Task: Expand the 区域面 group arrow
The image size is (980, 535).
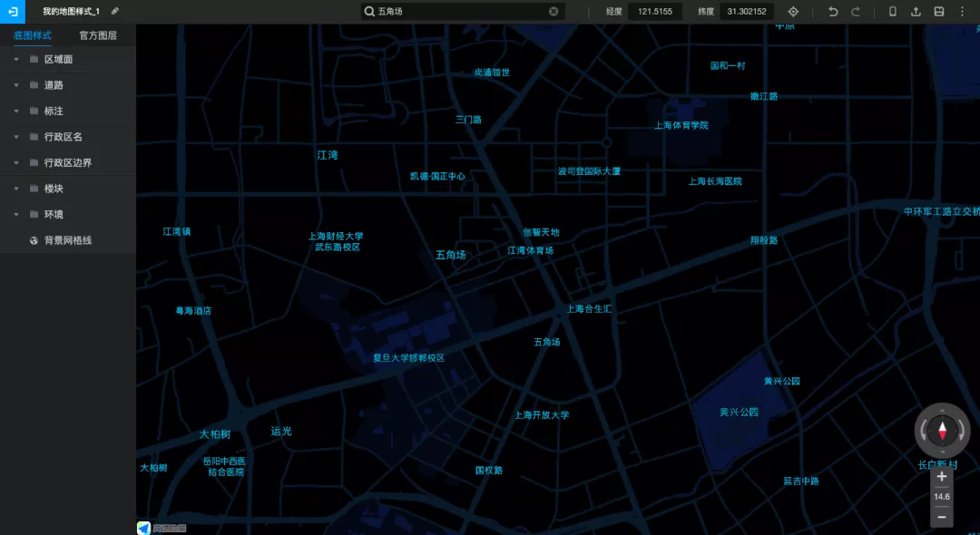Action: [16, 59]
